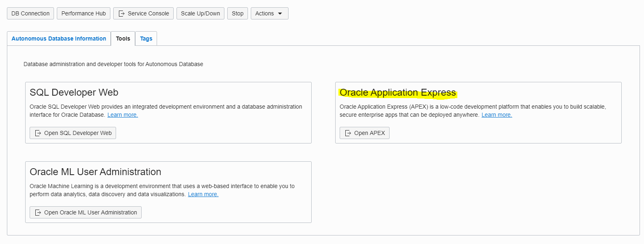The image size is (644, 244).
Task: Open the DB Connection dialog
Action: click(x=30, y=13)
